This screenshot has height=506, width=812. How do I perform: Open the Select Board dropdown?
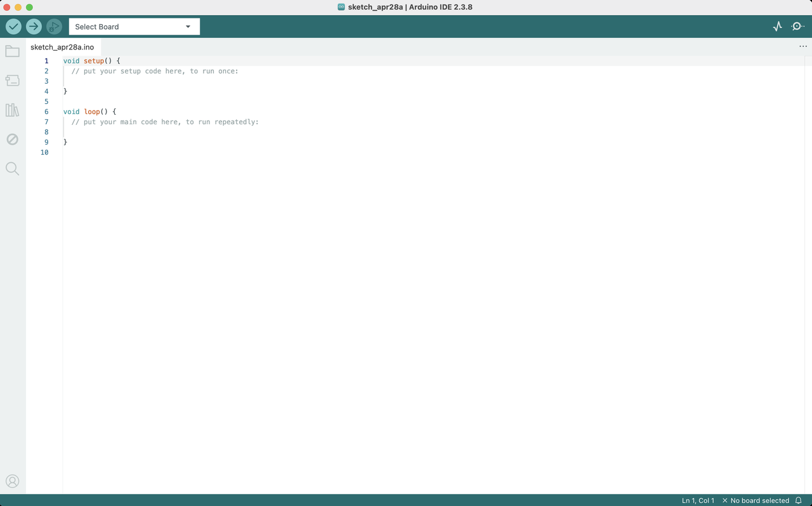point(134,27)
